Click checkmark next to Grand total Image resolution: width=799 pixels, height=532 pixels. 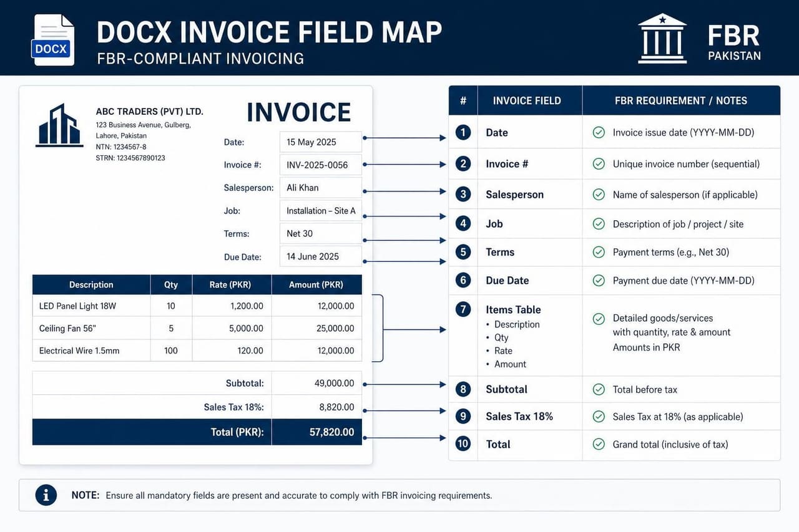(x=599, y=444)
